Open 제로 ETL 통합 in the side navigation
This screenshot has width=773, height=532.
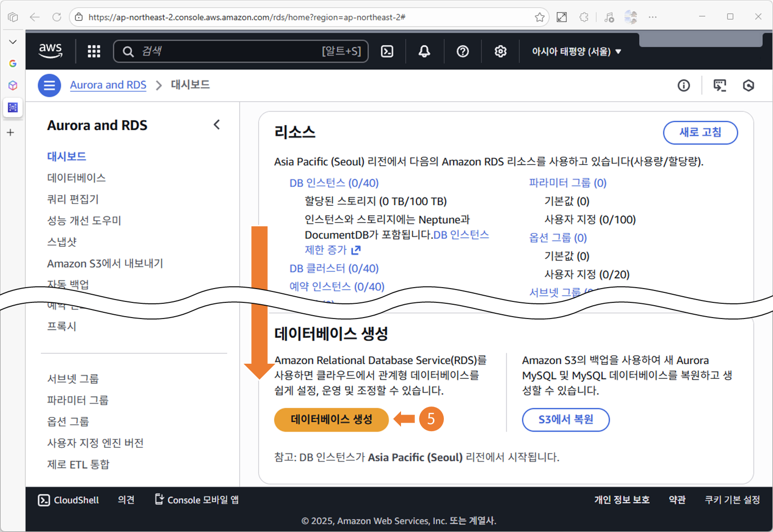(x=78, y=464)
